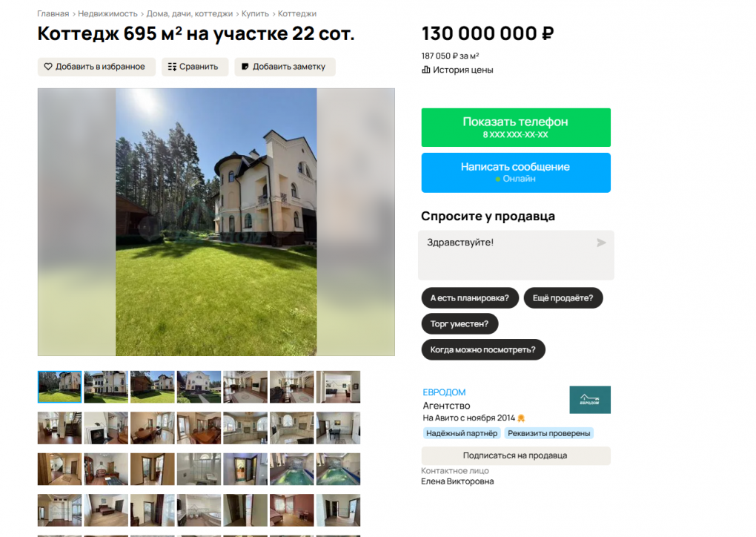Focus the Здравствуйте! message field
The width and height of the screenshot is (756, 537).
(x=516, y=255)
